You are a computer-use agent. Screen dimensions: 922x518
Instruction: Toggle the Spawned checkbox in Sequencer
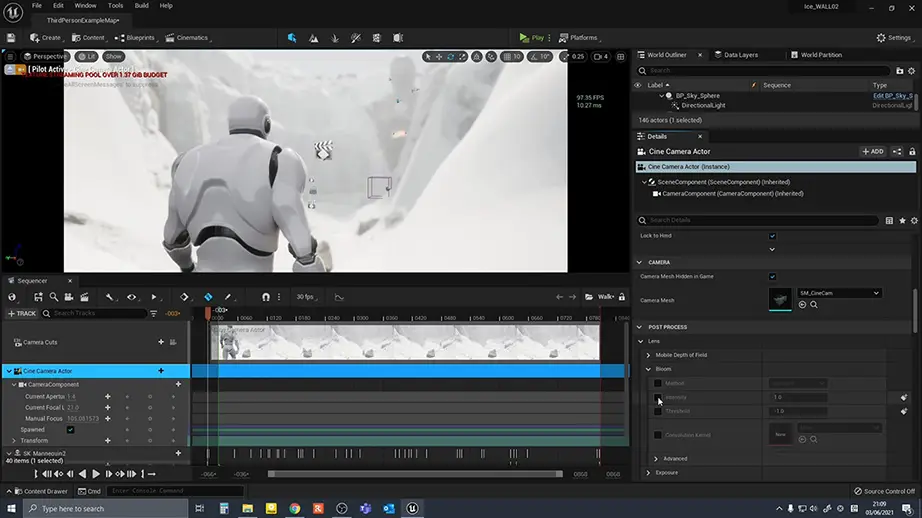(x=70, y=430)
